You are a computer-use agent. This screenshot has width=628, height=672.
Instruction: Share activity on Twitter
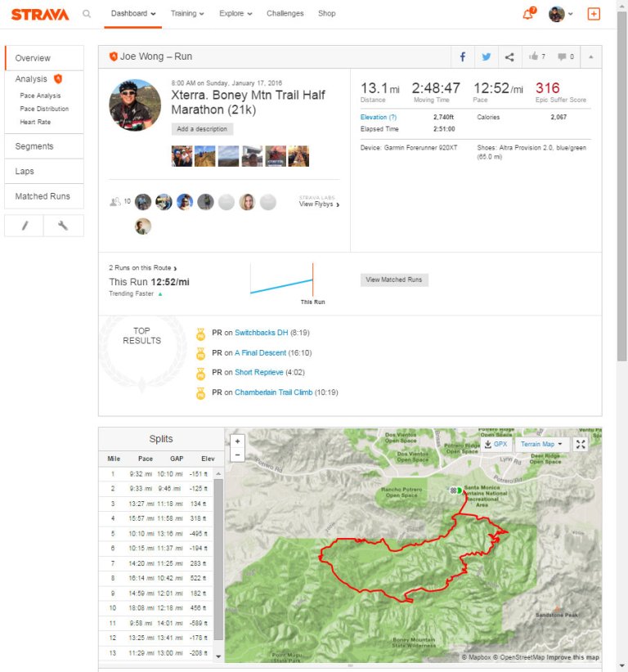tap(487, 57)
